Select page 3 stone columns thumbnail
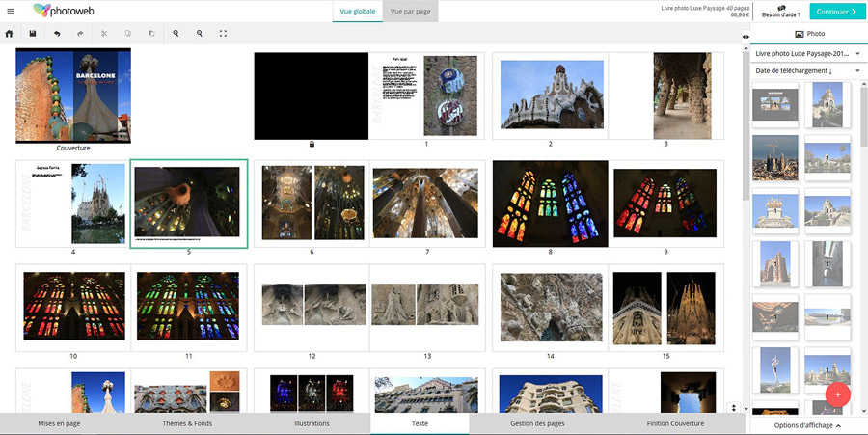 coord(665,95)
